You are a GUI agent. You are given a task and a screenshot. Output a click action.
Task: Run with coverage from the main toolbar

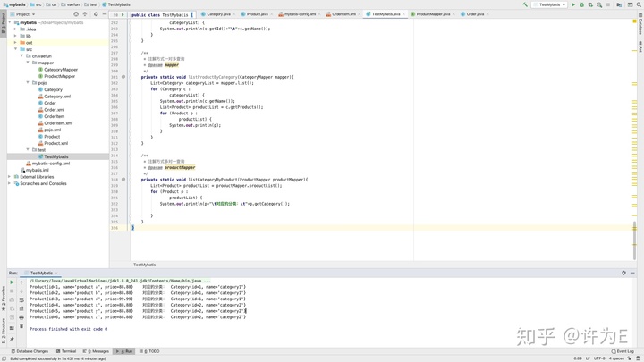[590, 4]
